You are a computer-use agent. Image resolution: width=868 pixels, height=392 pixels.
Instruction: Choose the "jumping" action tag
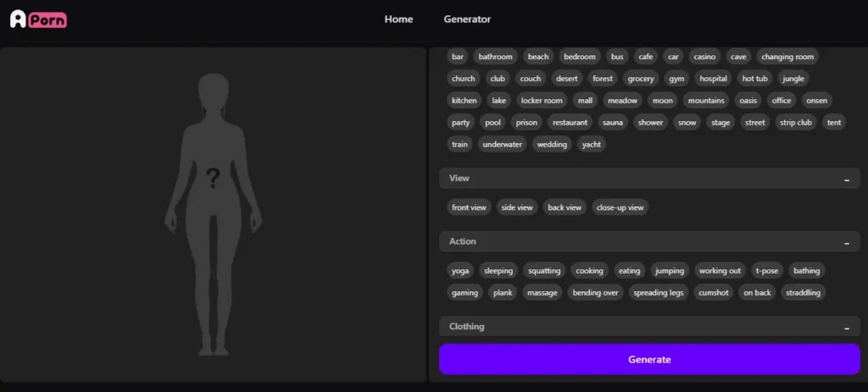click(670, 271)
